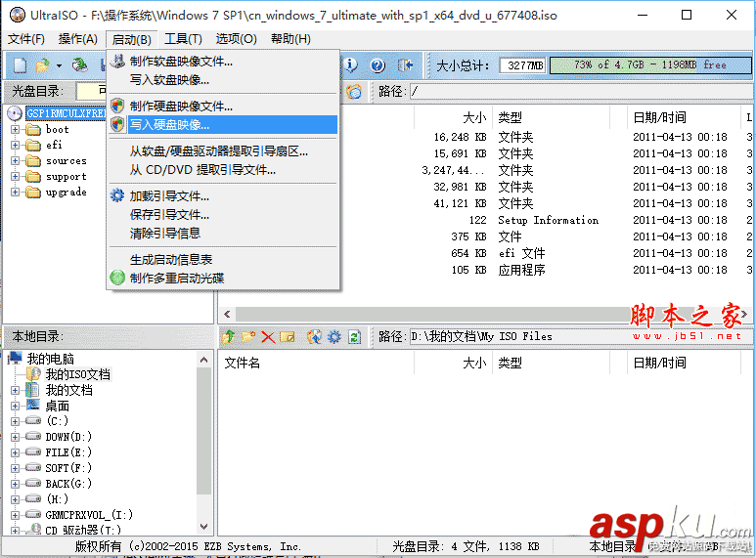Viewport: 756px width, 558px height.
Task: Click the local Up folder icon
Action: [229, 336]
